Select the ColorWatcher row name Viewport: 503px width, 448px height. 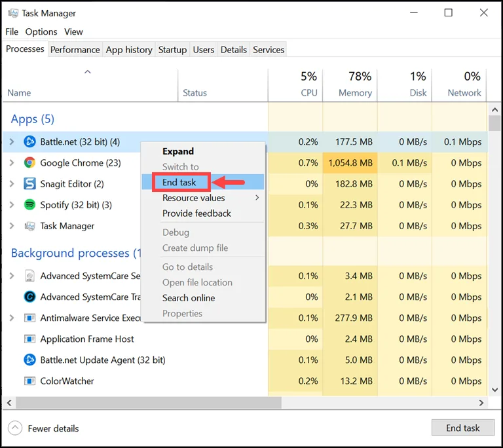67,381
